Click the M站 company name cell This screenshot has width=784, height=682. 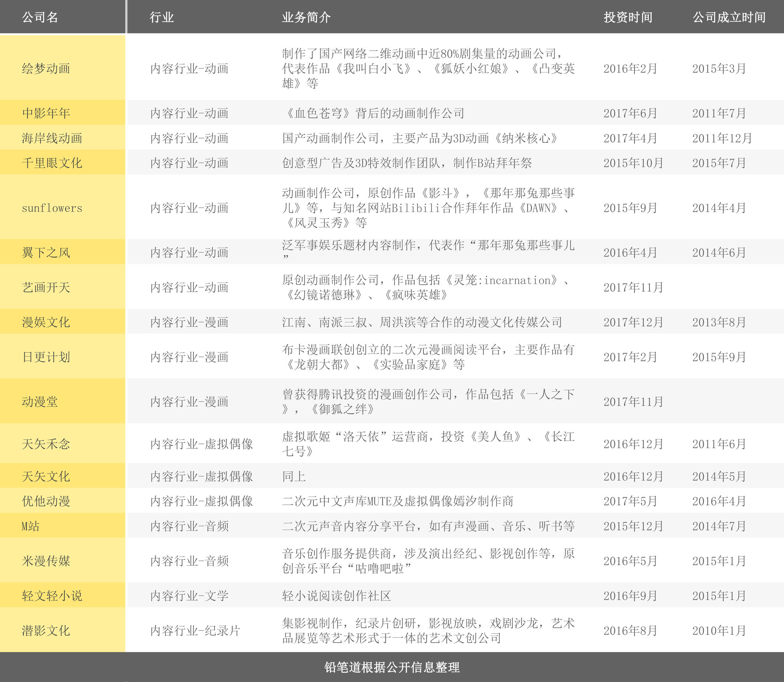(x=30, y=526)
